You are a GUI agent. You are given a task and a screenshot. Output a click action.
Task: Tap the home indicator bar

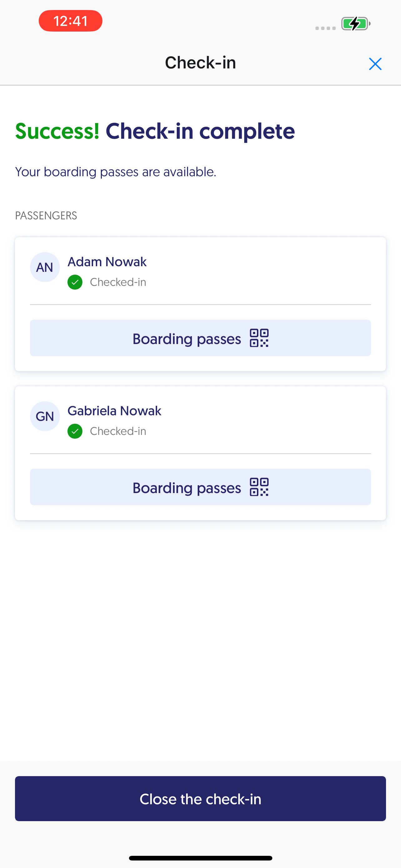200,858
